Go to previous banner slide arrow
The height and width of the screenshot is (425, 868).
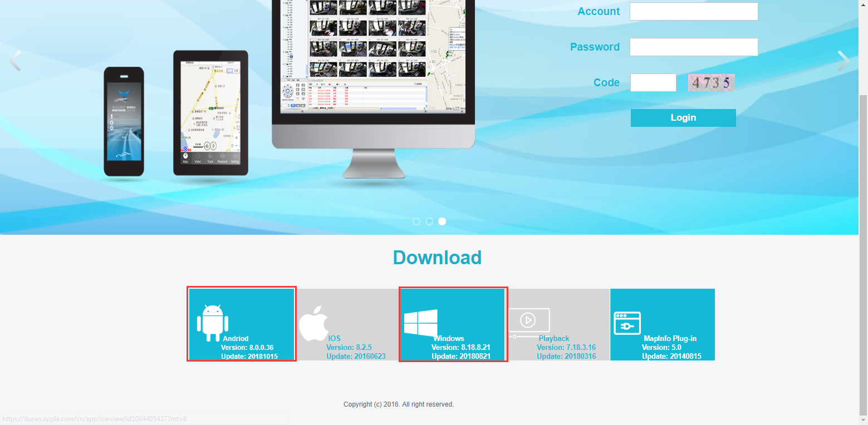[x=15, y=61]
